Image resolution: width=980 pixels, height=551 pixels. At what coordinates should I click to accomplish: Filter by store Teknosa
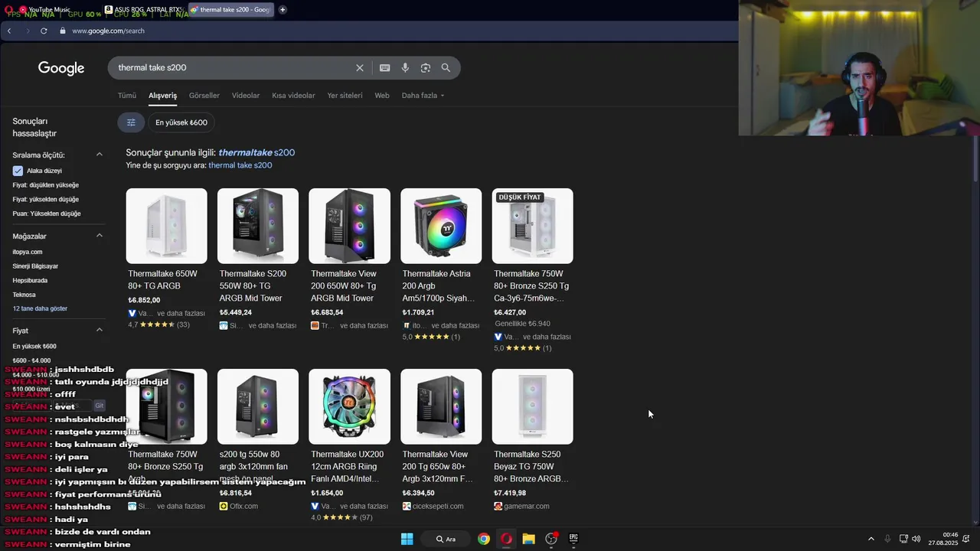click(24, 295)
